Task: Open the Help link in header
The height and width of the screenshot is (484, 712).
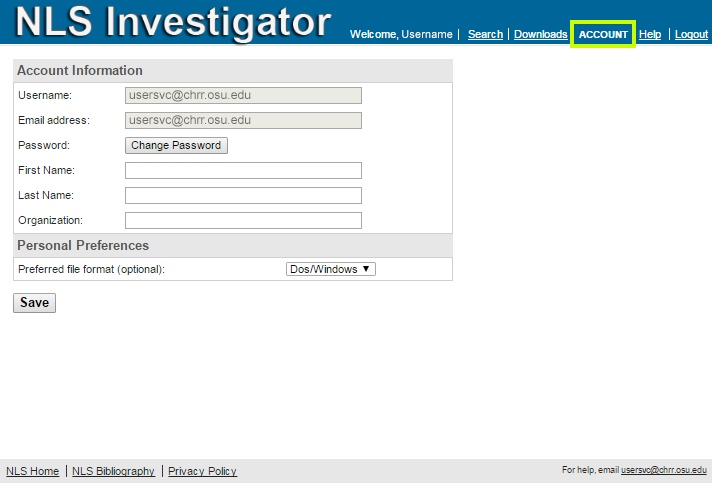Action: tap(650, 35)
